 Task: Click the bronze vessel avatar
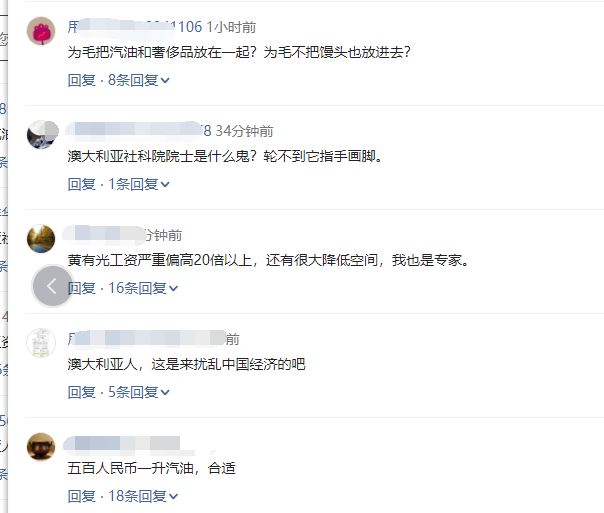41,447
